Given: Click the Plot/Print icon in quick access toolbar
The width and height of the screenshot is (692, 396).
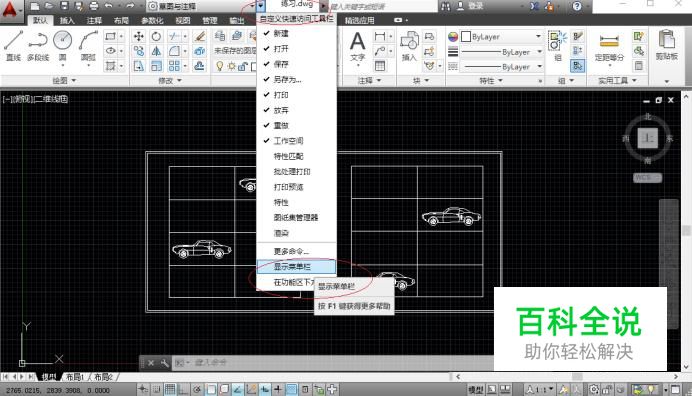Looking at the screenshot, I should point(94,6).
